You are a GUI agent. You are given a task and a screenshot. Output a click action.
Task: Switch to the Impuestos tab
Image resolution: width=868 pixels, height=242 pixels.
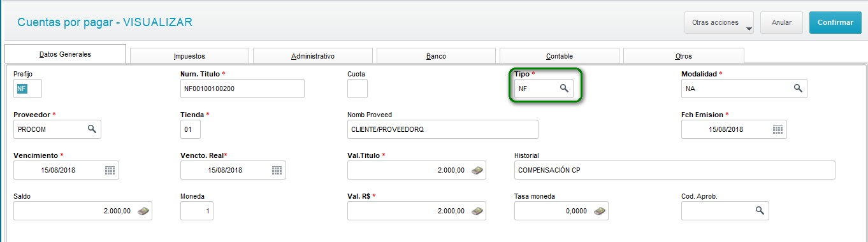tap(189, 56)
